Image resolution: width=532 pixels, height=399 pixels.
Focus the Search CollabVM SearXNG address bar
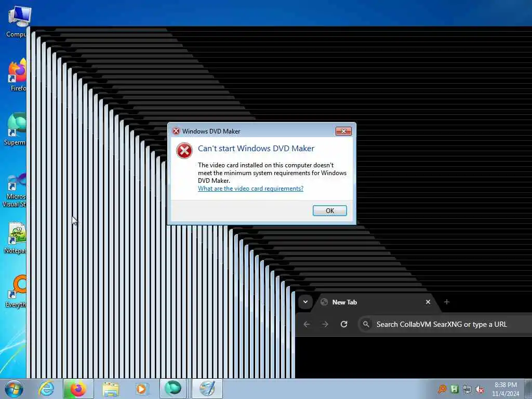(x=445, y=324)
